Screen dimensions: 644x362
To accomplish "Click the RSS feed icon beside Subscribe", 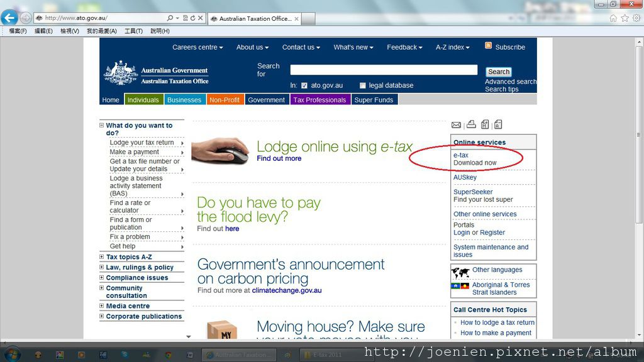I will pos(488,45).
